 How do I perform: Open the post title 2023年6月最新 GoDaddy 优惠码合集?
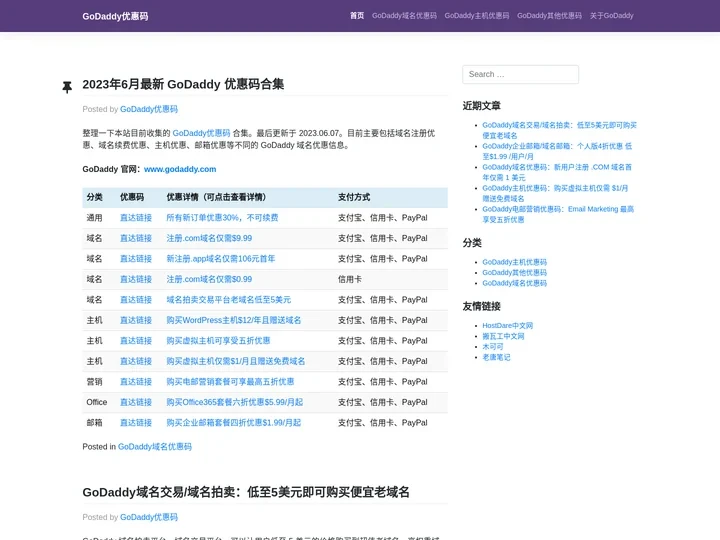coord(183,84)
